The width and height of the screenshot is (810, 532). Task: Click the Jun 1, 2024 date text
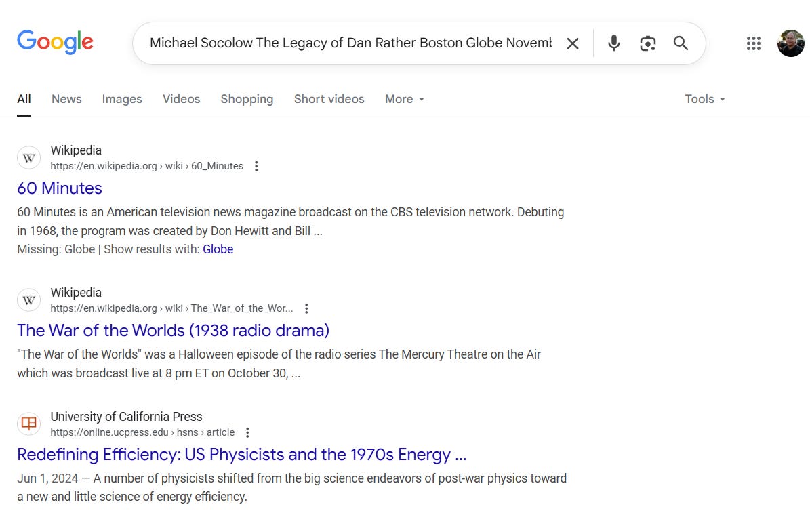(x=47, y=478)
